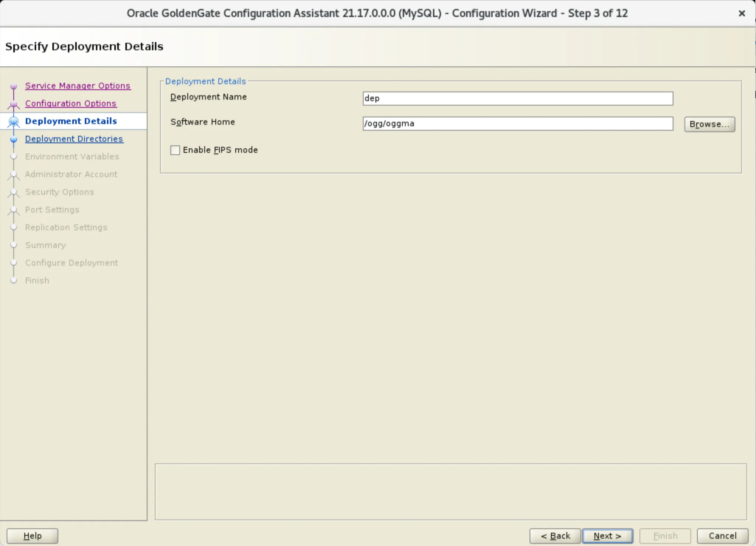Viewport: 756px width, 546px height.
Task: Select the Replication Settings step
Action: pyautogui.click(x=66, y=227)
